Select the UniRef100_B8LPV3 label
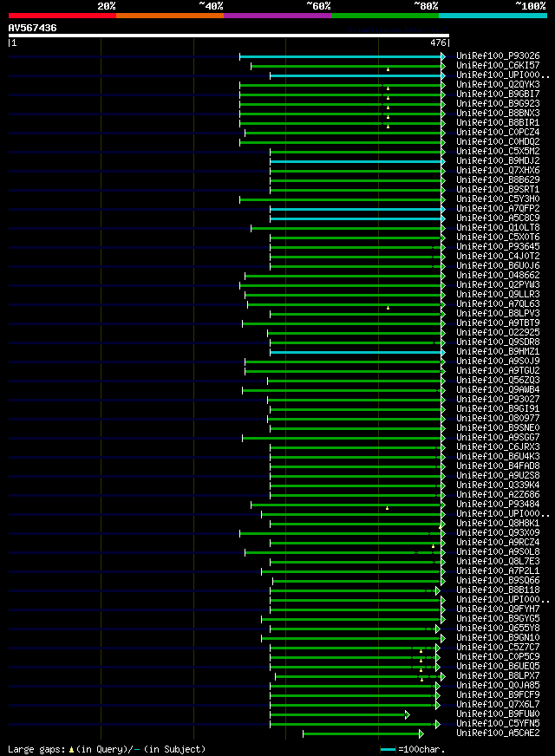Viewport: 555px width, 756px height. click(x=498, y=313)
